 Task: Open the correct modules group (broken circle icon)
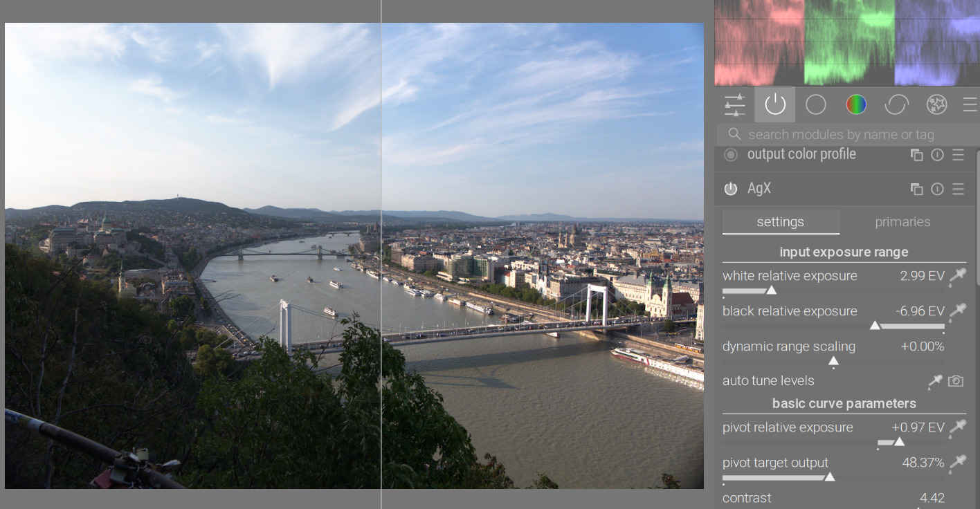(896, 105)
